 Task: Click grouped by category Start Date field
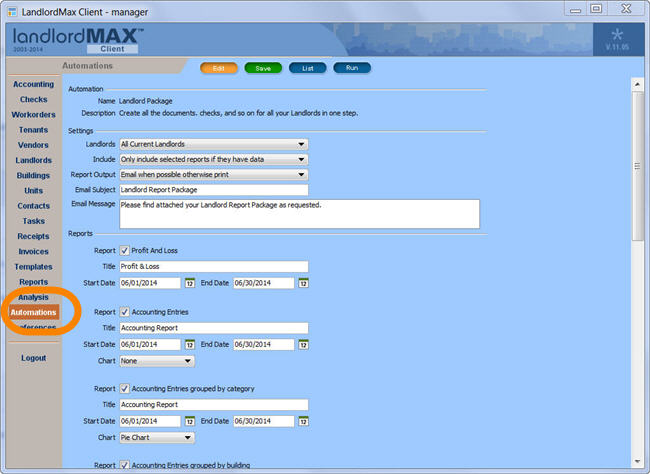coord(150,421)
